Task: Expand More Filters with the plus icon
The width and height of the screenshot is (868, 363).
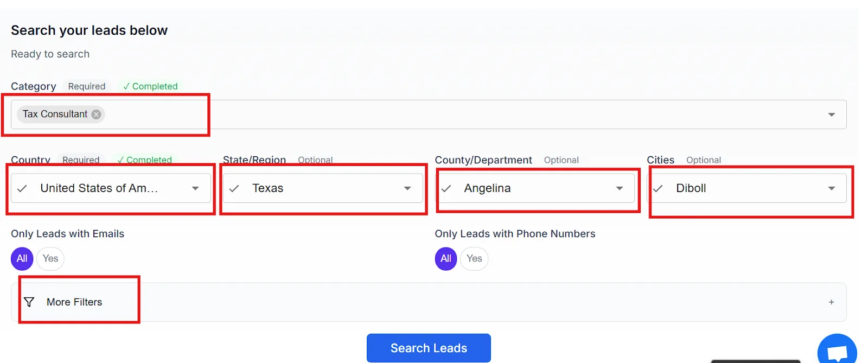Action: (831, 302)
